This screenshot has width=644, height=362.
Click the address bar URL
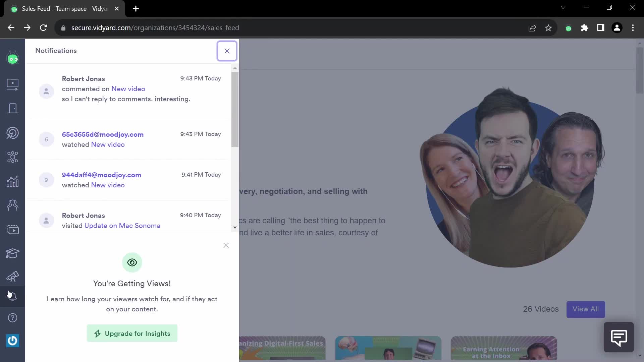click(x=155, y=28)
